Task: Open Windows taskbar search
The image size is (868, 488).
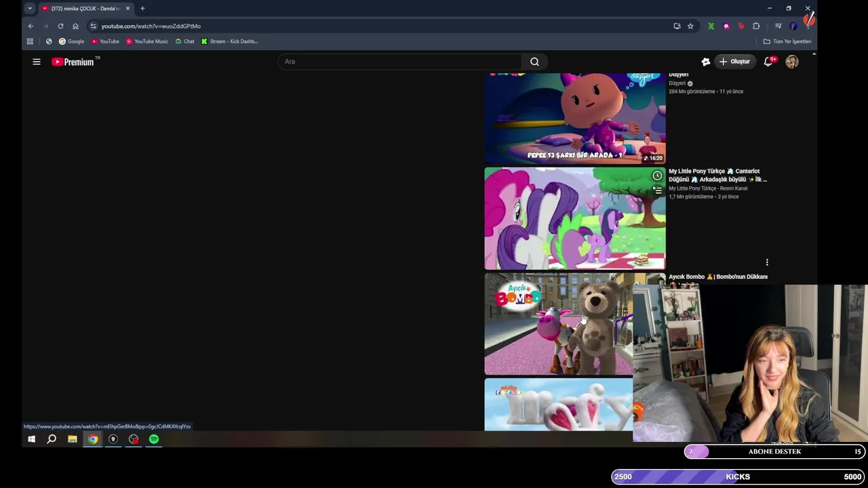Action: pos(52,439)
